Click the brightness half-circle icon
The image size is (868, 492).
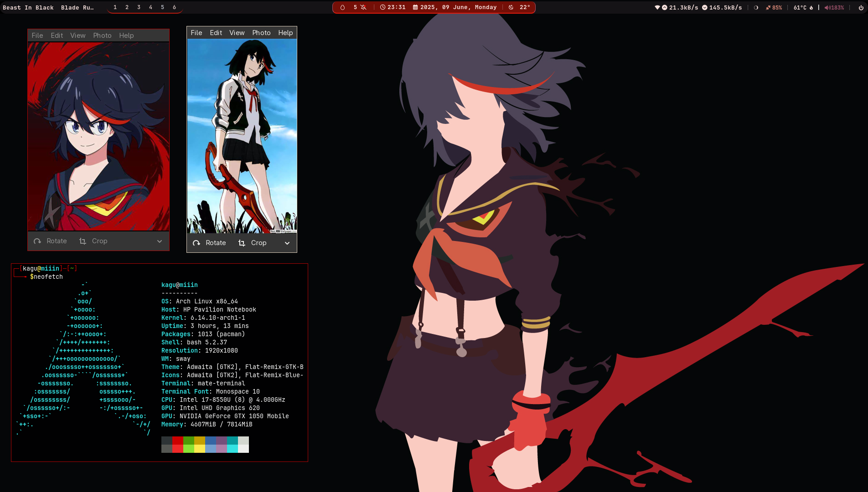point(756,7)
